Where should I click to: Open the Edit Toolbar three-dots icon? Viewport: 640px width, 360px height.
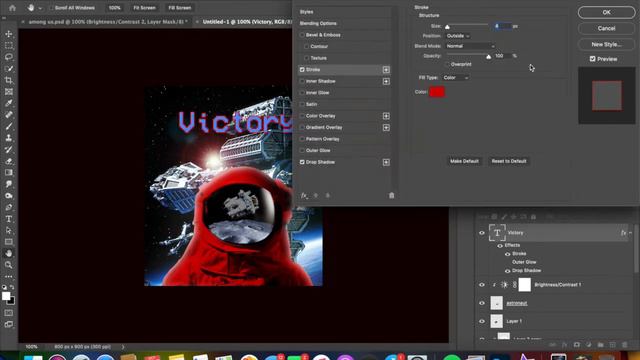(x=9, y=276)
